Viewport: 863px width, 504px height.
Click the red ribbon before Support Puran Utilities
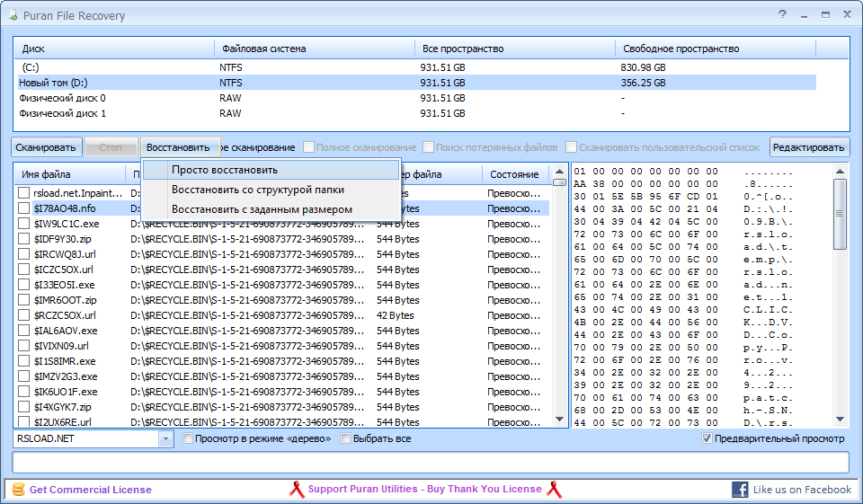point(297,489)
